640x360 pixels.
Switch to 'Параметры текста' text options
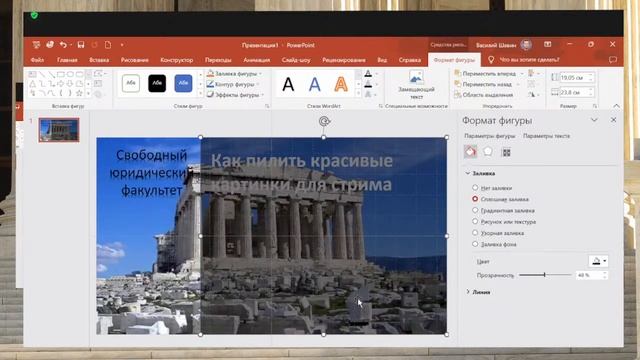click(546, 136)
